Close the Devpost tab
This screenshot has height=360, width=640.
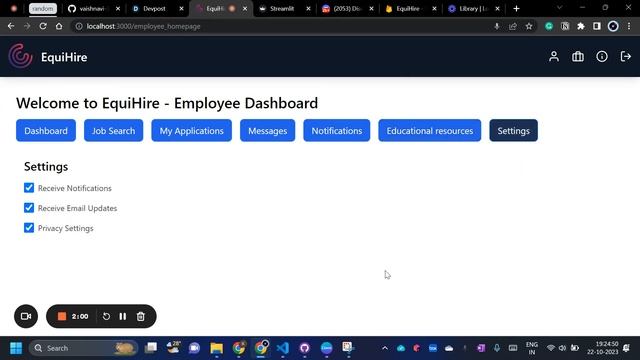(x=181, y=9)
